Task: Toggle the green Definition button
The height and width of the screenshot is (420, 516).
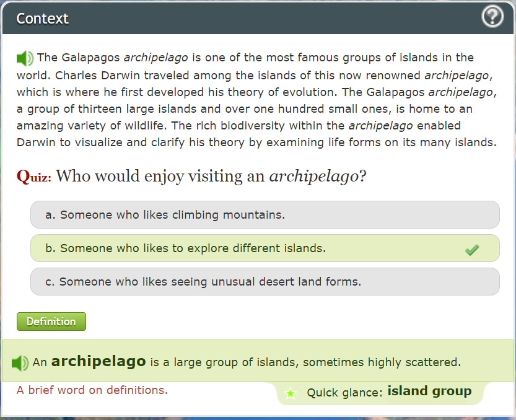Action: click(x=51, y=322)
